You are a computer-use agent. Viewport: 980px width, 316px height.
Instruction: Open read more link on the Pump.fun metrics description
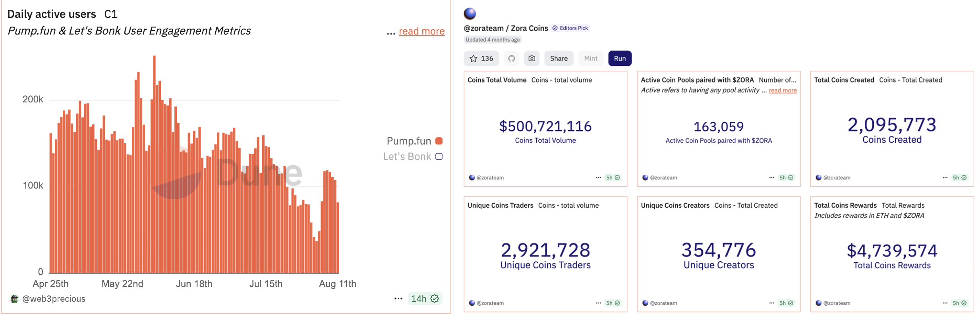point(421,31)
